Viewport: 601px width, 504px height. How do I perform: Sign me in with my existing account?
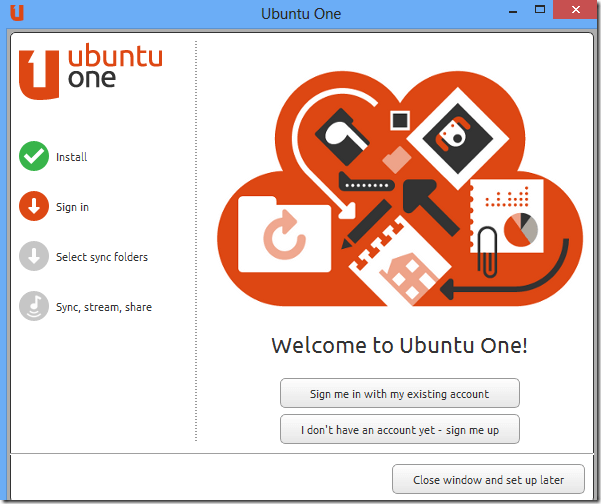400,393
